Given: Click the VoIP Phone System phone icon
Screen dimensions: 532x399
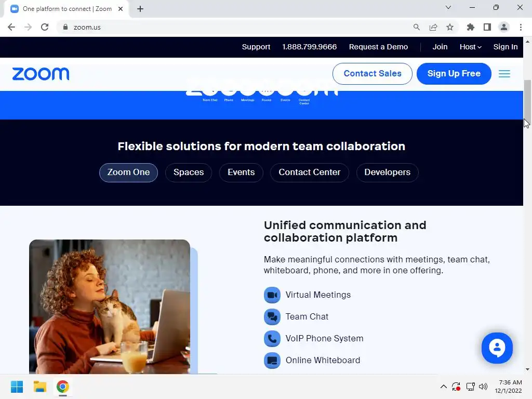Looking at the screenshot, I should pyautogui.click(x=272, y=339).
